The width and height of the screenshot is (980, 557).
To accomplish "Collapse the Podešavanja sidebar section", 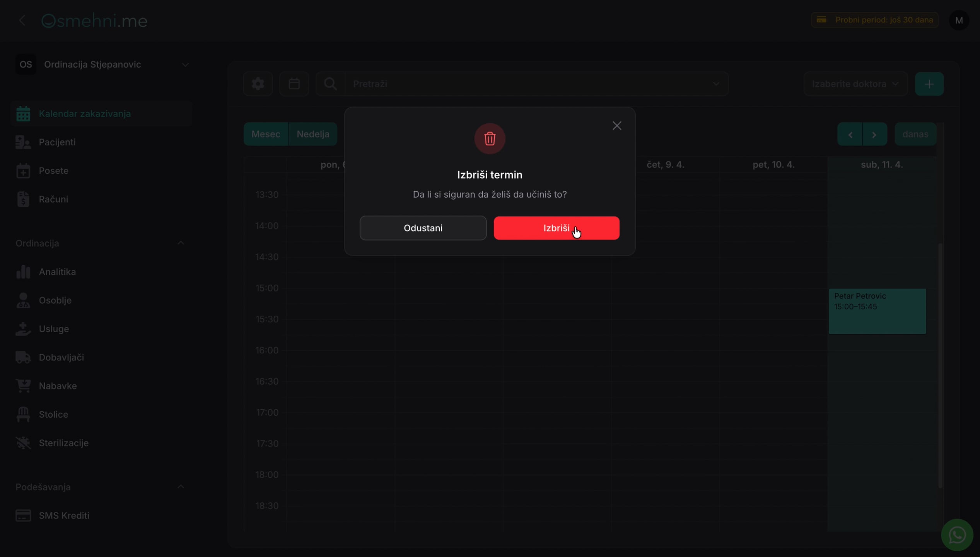I will pyautogui.click(x=181, y=487).
